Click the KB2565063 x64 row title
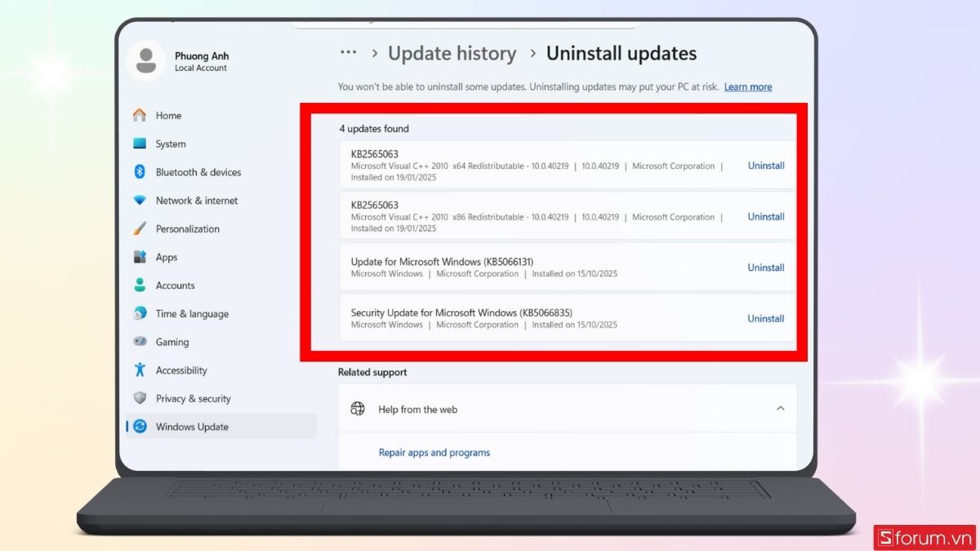Viewport: 980px width, 551px height. click(x=375, y=154)
